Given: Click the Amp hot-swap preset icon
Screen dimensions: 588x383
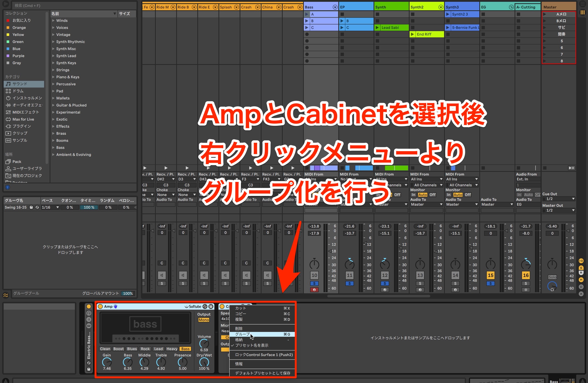Looking at the screenshot, I should tap(205, 307).
